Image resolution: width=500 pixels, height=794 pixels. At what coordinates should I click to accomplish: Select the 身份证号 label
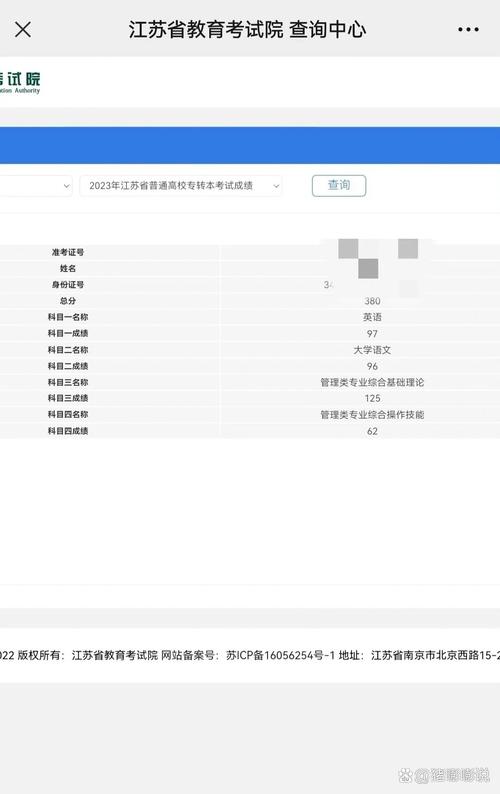pos(68,285)
